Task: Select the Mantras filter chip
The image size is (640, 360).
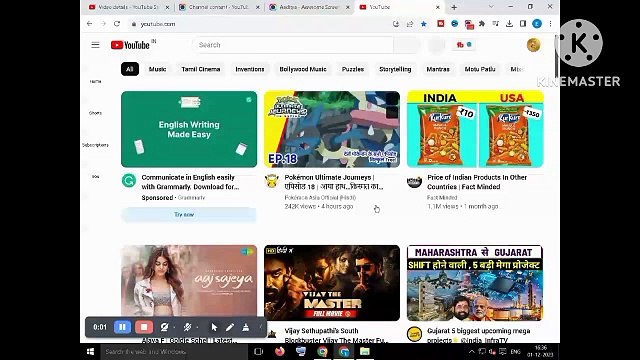Action: pyautogui.click(x=438, y=69)
